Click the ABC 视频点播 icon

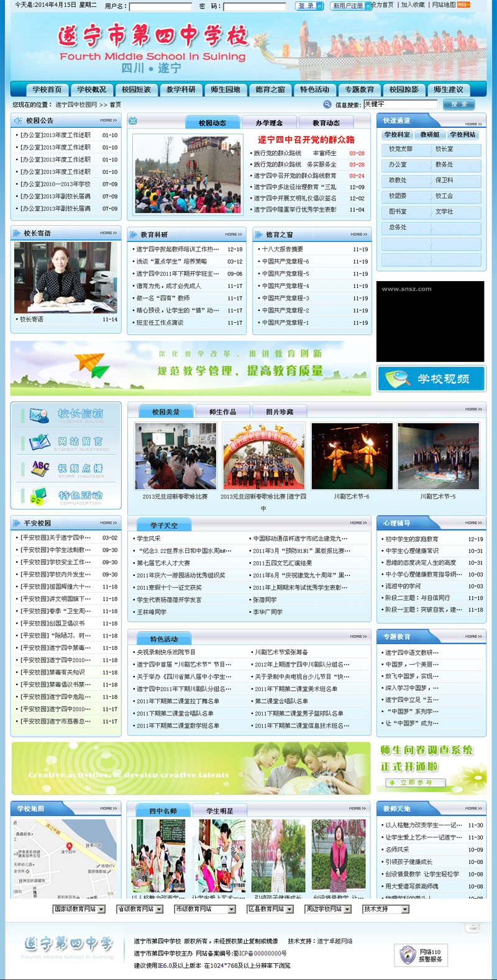pos(40,469)
